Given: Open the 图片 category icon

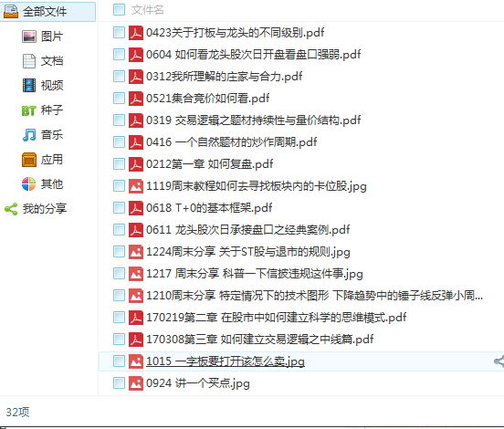Looking at the screenshot, I should click(29, 37).
